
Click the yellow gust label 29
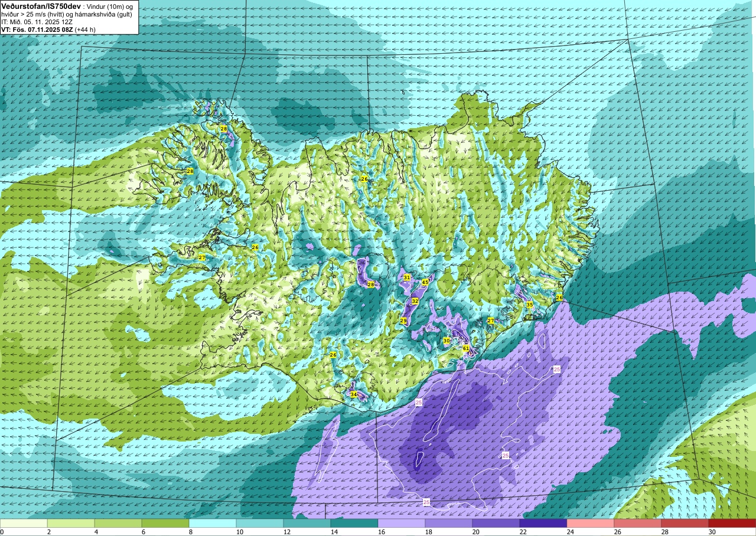[x=403, y=321]
